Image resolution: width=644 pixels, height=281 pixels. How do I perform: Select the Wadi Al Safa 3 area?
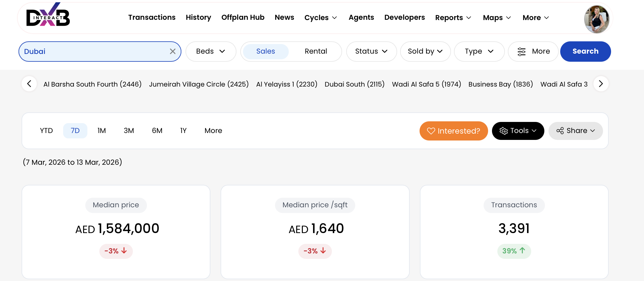tap(564, 84)
